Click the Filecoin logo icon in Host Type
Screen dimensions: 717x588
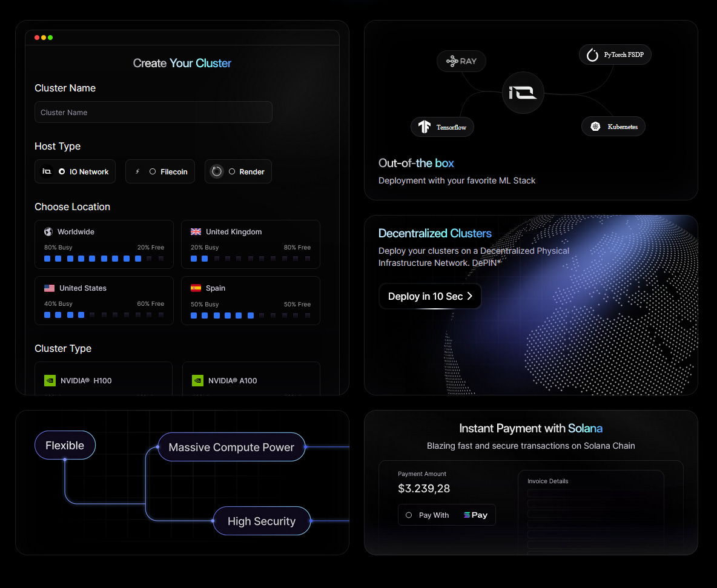point(137,171)
